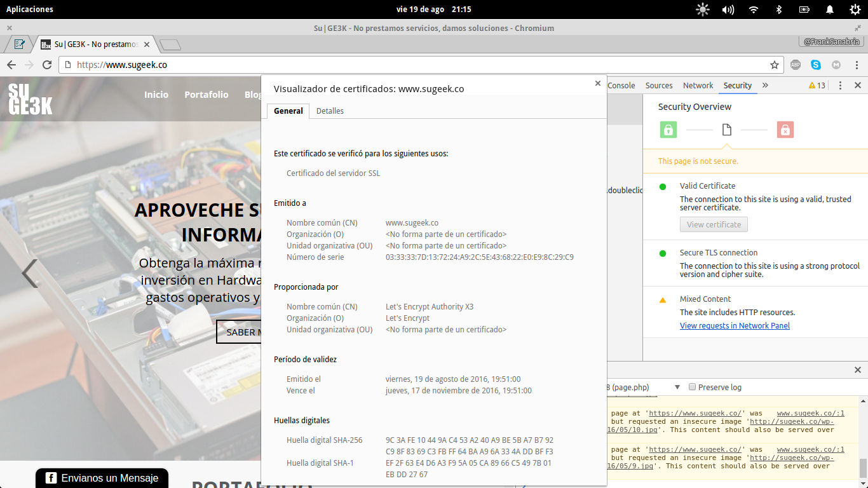Open the brightness indicator in the top bar

coord(702,10)
